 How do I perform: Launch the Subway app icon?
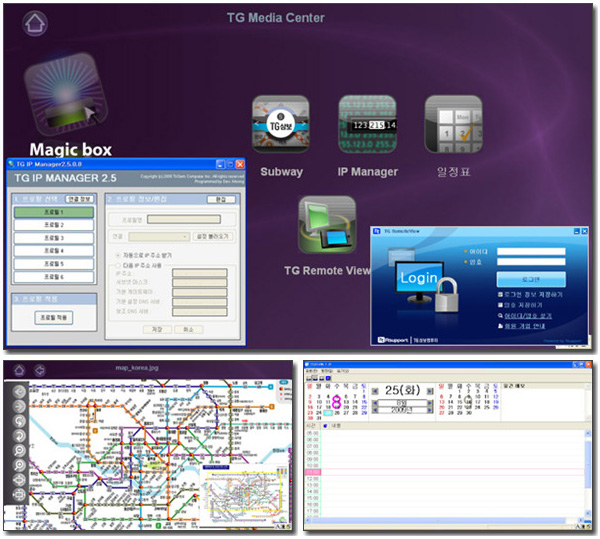(280, 124)
